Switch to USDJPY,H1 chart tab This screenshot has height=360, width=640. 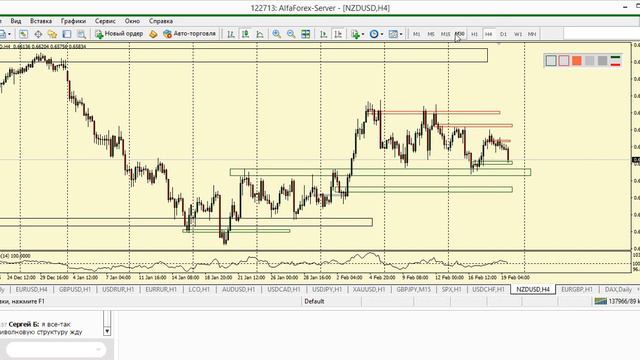[x=327, y=289]
